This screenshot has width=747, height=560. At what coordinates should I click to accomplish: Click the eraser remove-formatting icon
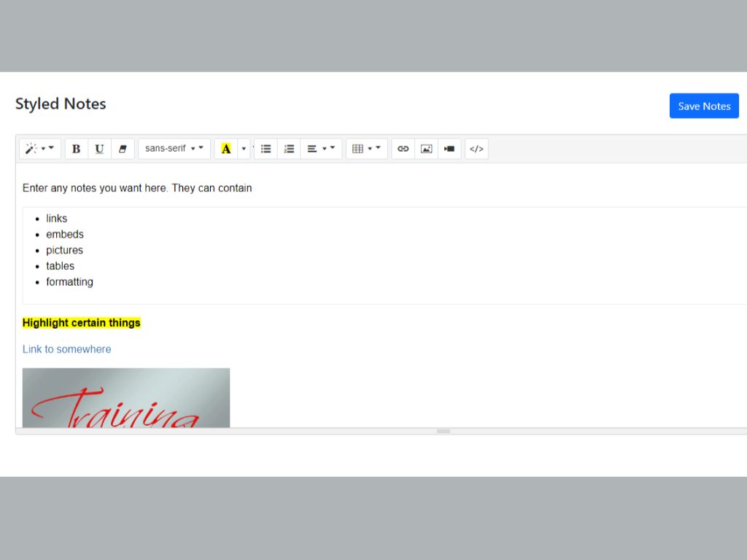[123, 149]
